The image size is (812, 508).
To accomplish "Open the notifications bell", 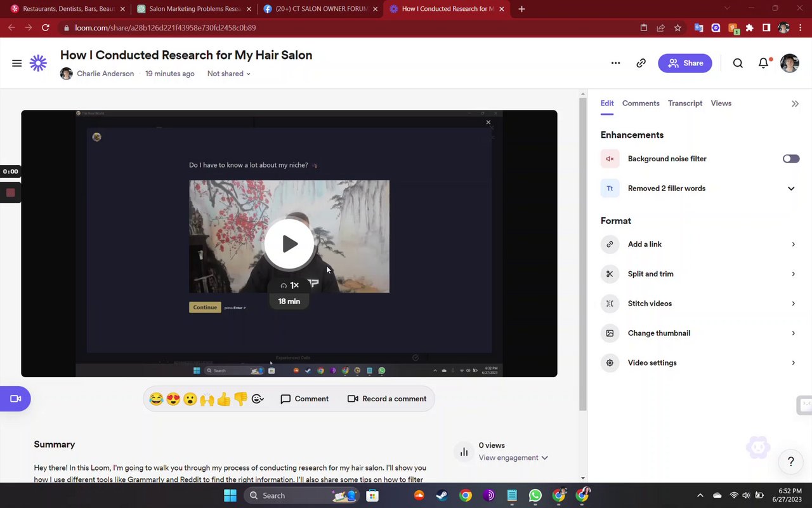I will point(764,63).
